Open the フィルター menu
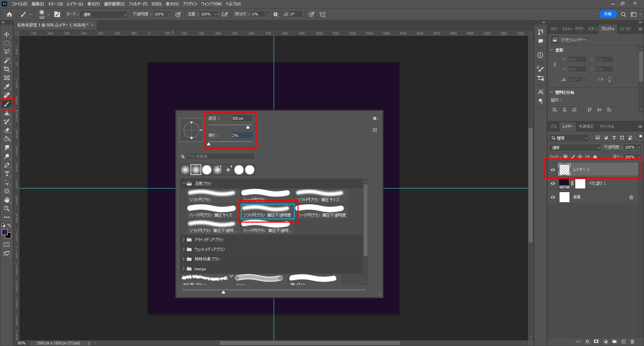This screenshot has width=644, height=346. 138,4
